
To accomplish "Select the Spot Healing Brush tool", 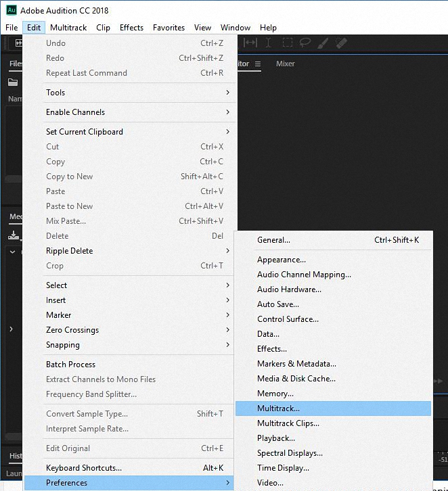I will pos(342,43).
